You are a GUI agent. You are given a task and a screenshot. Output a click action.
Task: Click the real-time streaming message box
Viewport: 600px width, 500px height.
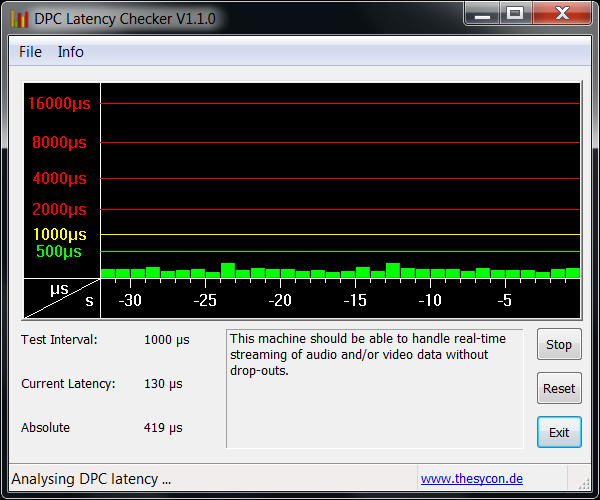(x=375, y=388)
